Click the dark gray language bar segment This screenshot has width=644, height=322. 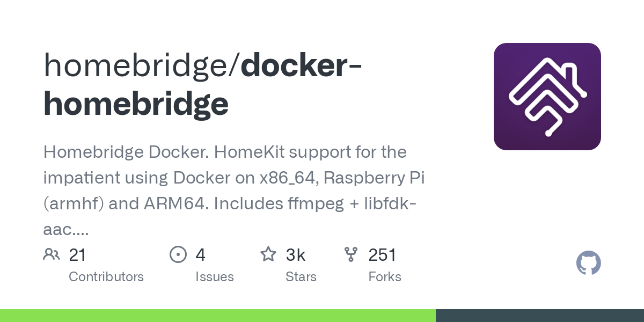tap(540, 316)
